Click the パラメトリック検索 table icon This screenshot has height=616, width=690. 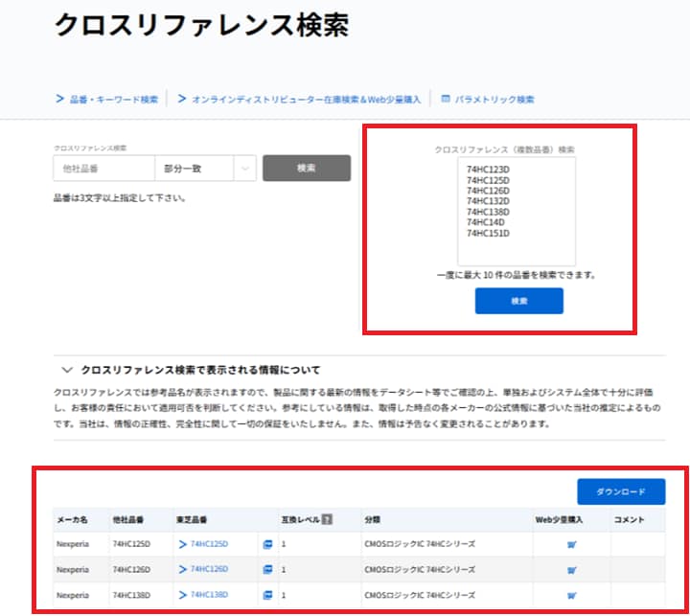coord(446,99)
